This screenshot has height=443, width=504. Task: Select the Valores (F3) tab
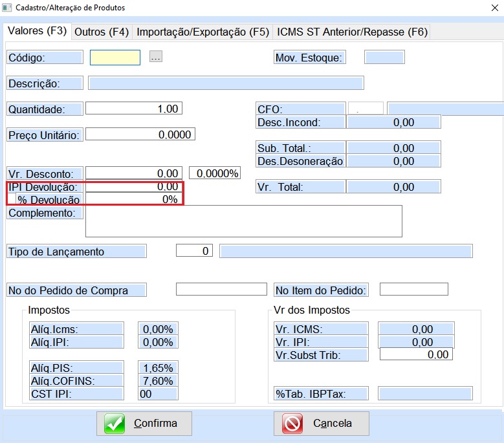click(x=38, y=31)
